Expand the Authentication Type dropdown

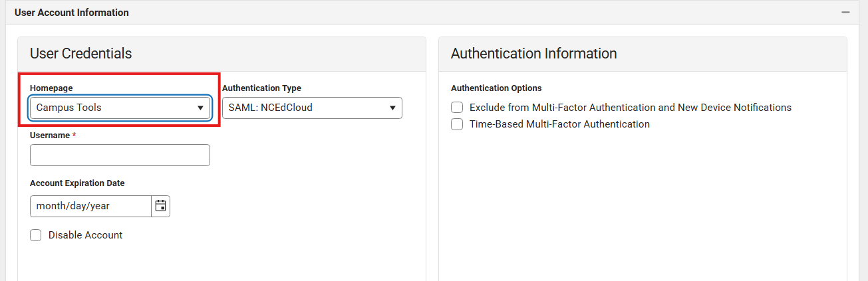pos(312,108)
